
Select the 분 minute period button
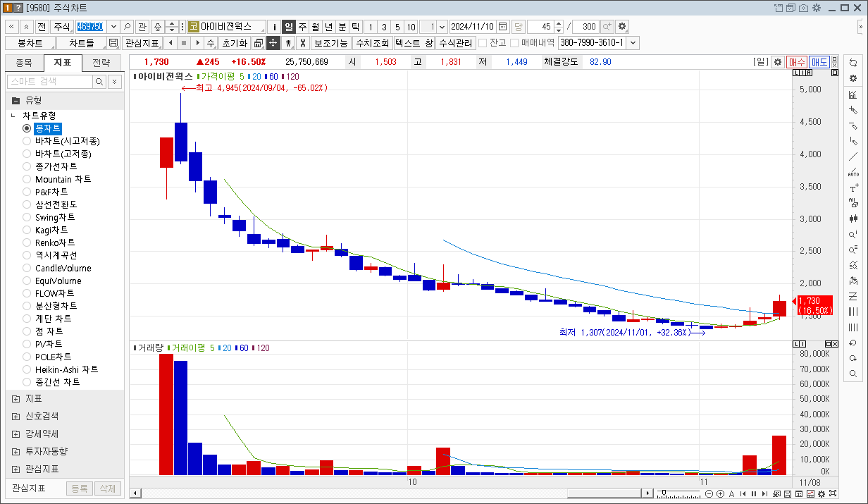tap(342, 27)
